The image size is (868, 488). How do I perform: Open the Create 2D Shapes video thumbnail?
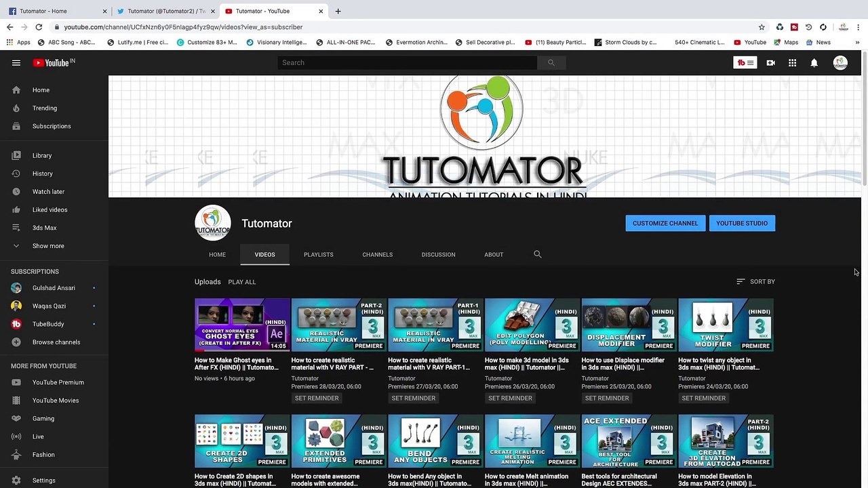242,441
